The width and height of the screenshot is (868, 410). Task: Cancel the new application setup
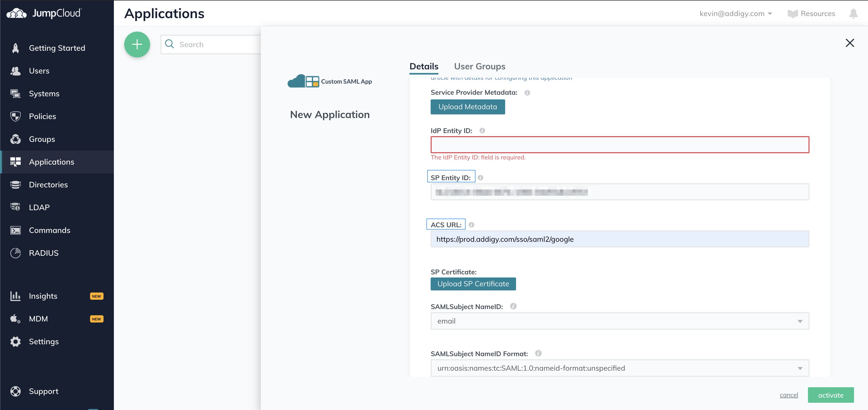coord(789,395)
